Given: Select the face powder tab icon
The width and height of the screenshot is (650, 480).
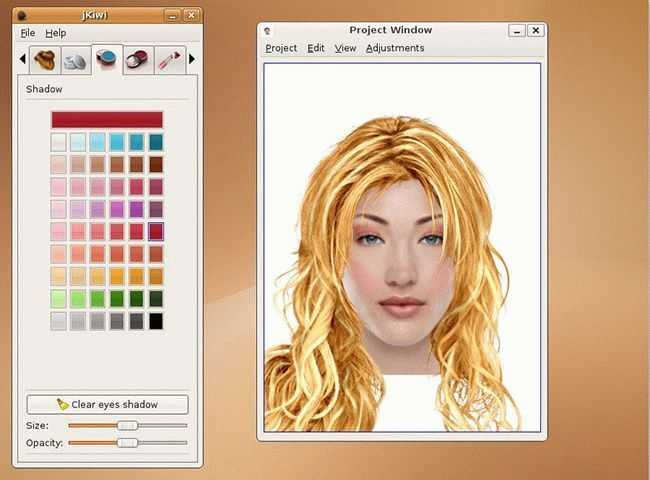Looking at the screenshot, I should (75, 60).
